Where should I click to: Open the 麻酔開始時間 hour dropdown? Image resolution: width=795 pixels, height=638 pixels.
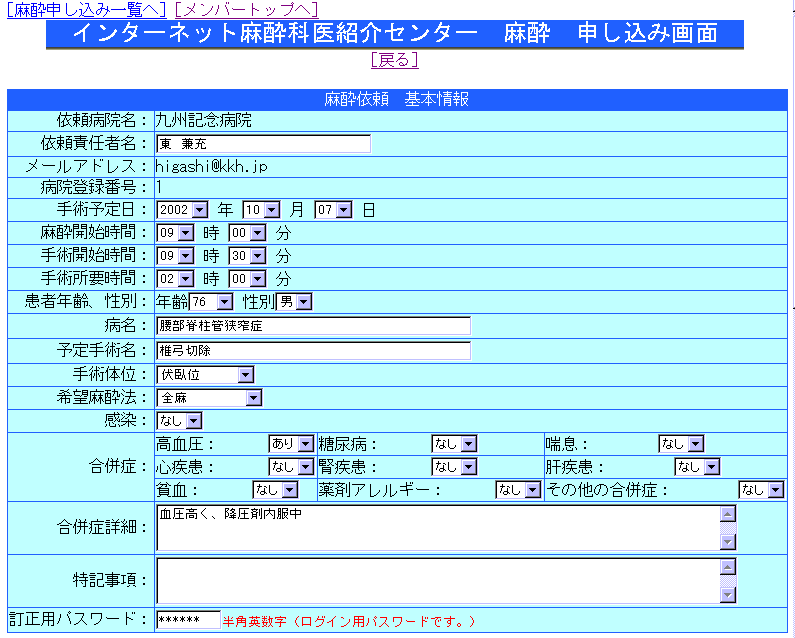tap(174, 232)
